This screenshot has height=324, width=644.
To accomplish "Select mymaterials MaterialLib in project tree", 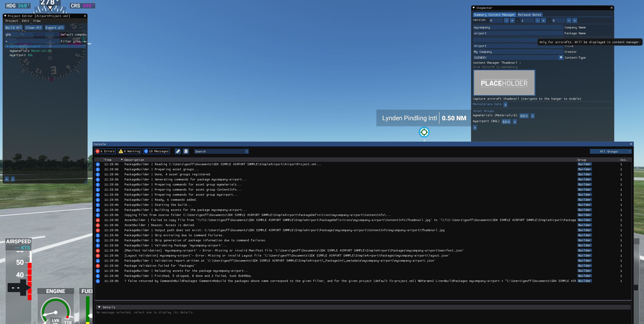I will [x=30, y=51].
